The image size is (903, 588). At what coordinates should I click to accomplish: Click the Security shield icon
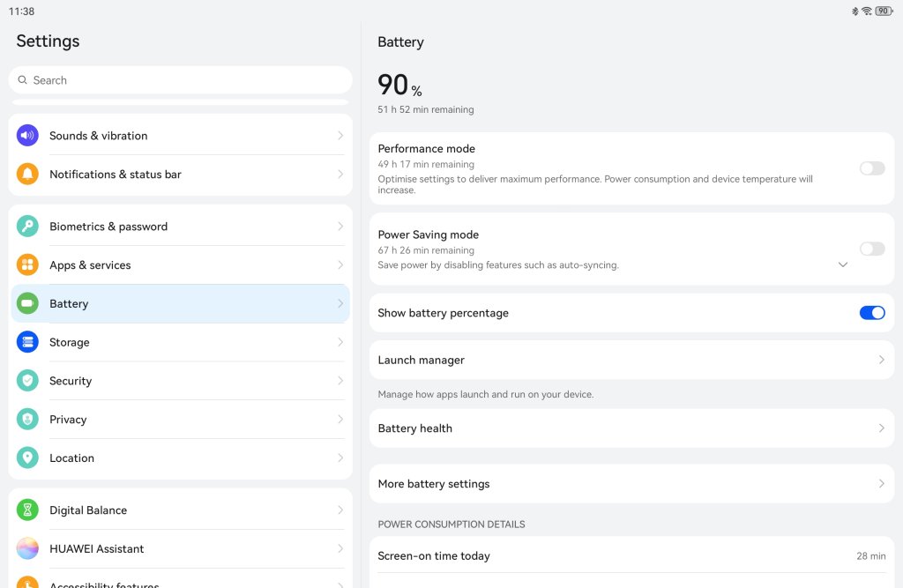click(x=27, y=381)
